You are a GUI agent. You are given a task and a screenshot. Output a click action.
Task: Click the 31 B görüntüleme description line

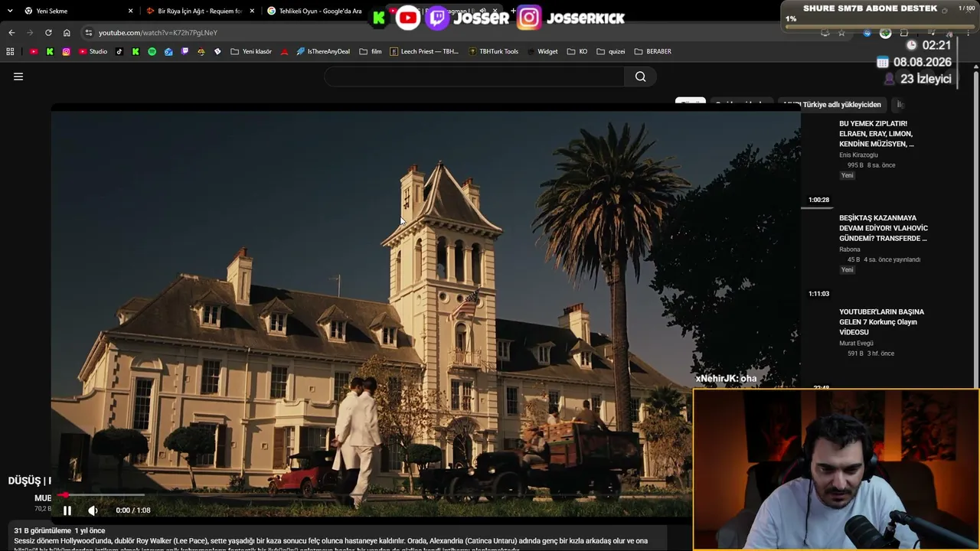60,530
